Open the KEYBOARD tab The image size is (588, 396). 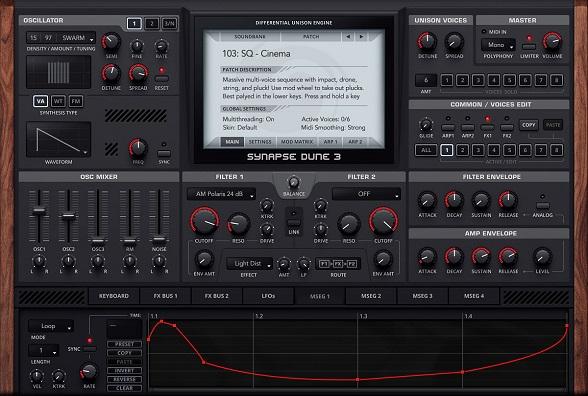[114, 296]
